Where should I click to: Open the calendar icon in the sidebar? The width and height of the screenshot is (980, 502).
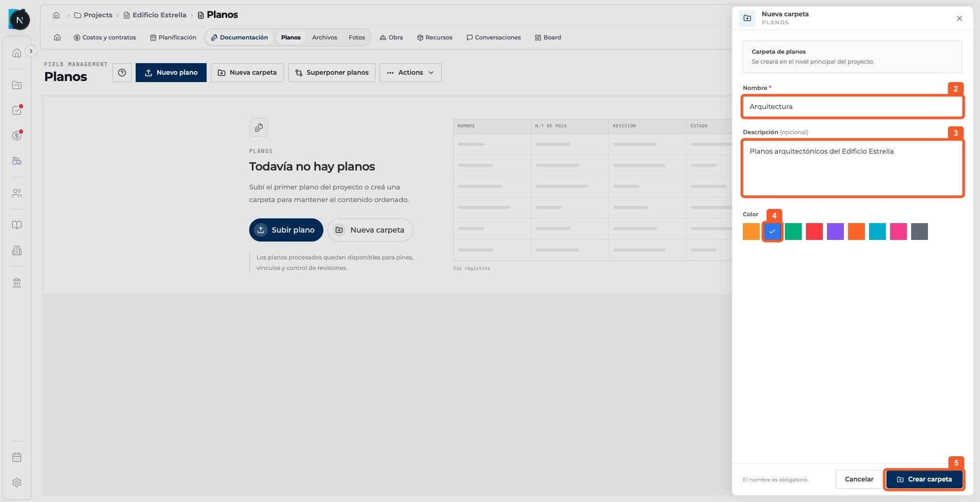click(x=17, y=457)
